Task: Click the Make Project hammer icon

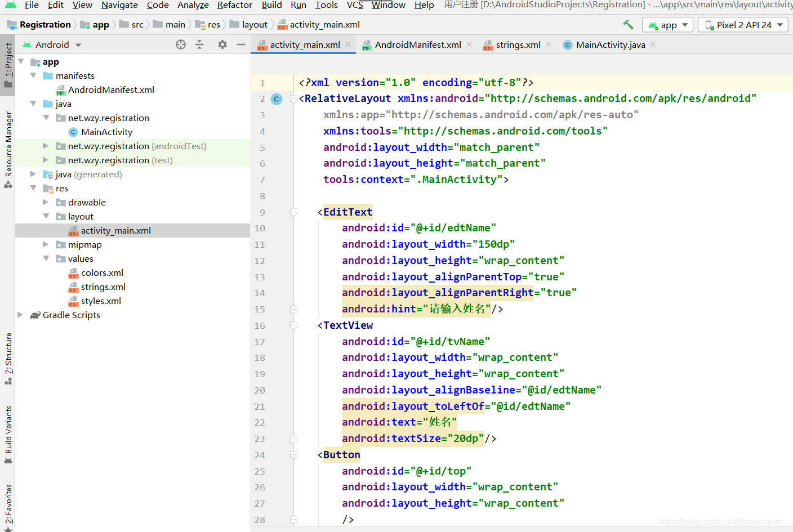Action: pyautogui.click(x=628, y=25)
